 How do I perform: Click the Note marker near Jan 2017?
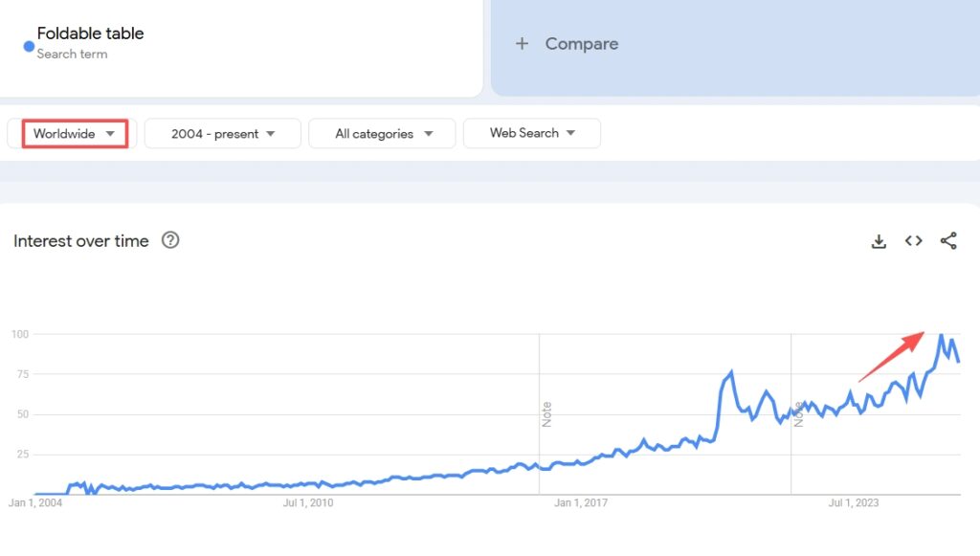(547, 414)
